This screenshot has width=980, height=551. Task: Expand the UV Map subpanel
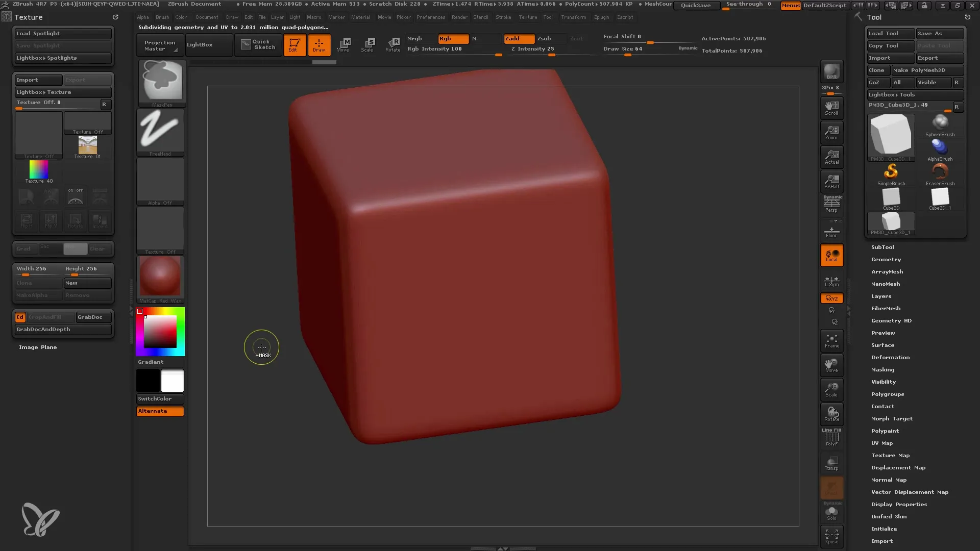click(x=881, y=443)
